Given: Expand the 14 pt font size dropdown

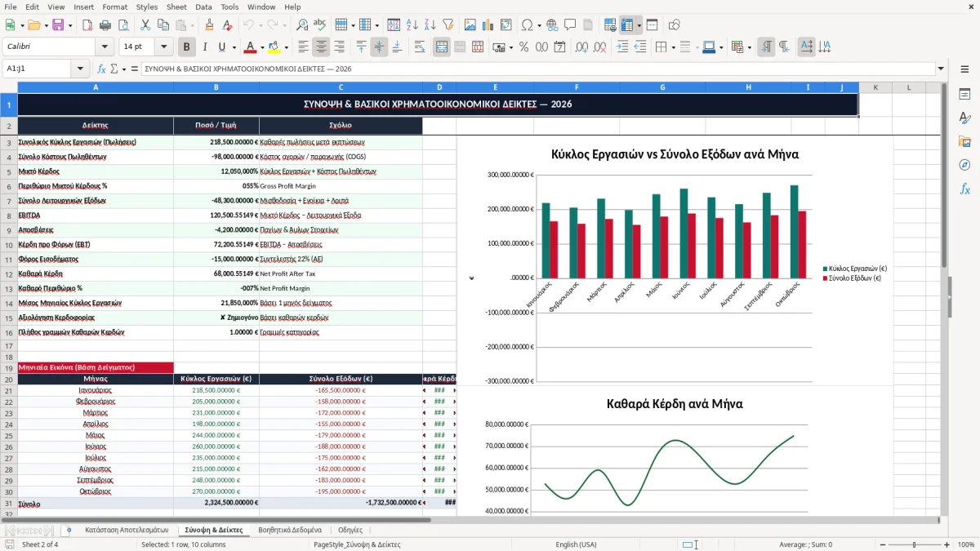Looking at the screenshot, I should coord(164,47).
